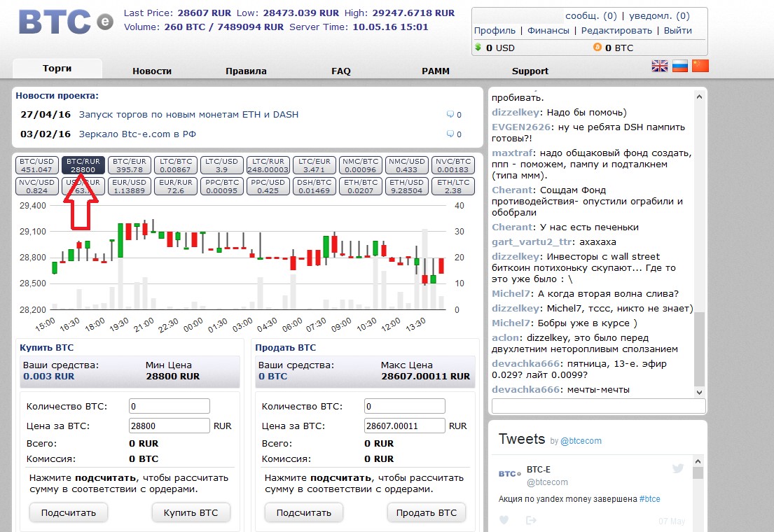Select the LTC/EUR pair
This screenshot has width=774, height=532.
click(315, 165)
